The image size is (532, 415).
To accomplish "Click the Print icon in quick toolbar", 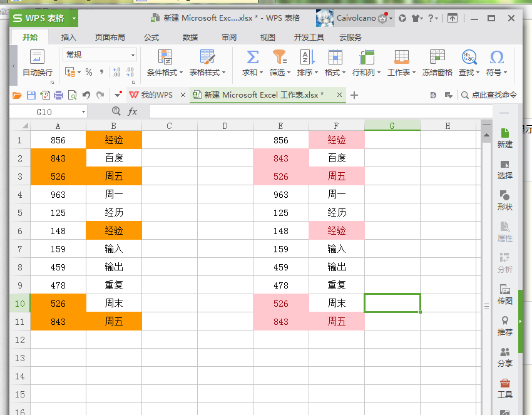I will 59,95.
